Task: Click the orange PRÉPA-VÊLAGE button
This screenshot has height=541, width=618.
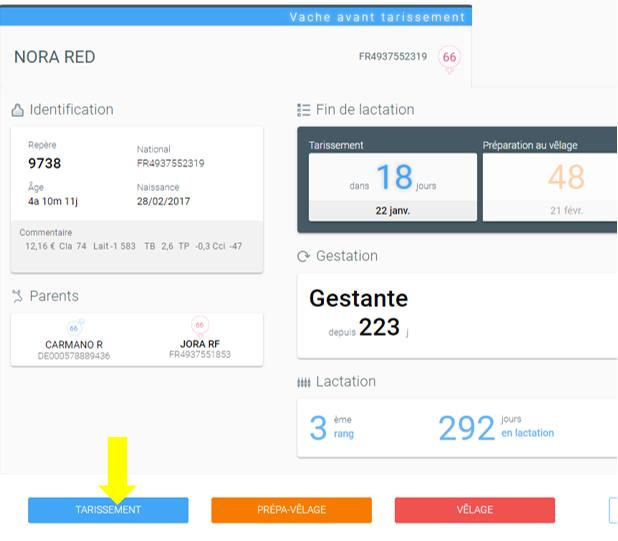Action: click(291, 510)
